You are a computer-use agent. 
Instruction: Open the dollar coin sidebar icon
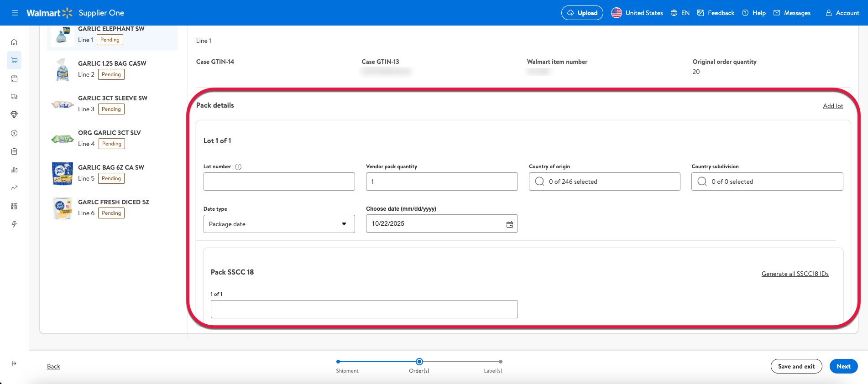pyautogui.click(x=14, y=133)
